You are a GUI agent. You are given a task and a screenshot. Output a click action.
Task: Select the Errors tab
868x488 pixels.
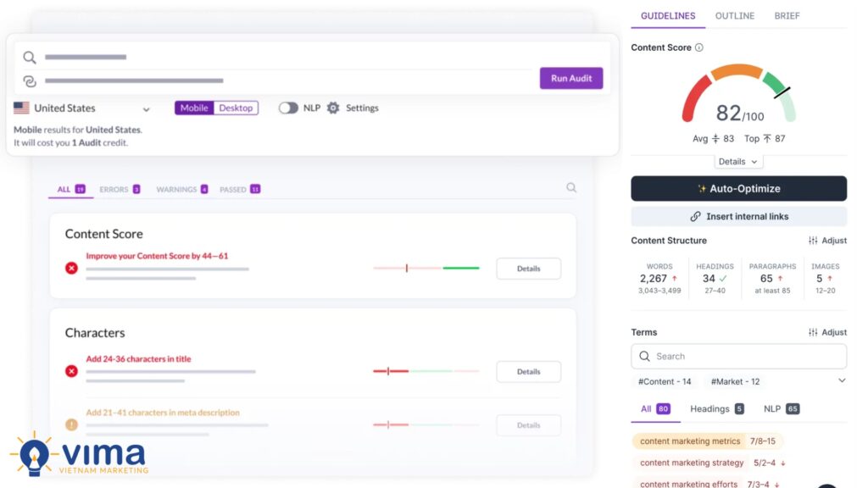click(120, 189)
